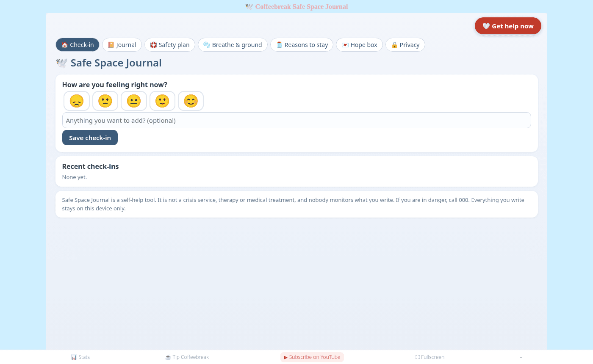The width and height of the screenshot is (593, 364).
Task: Click the Get help now button
Action: click(508, 26)
